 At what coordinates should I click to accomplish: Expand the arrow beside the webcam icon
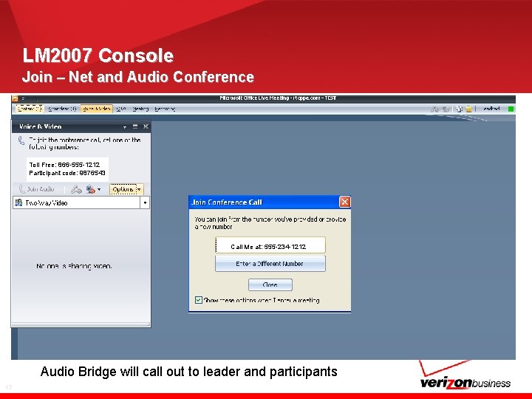click(x=99, y=190)
